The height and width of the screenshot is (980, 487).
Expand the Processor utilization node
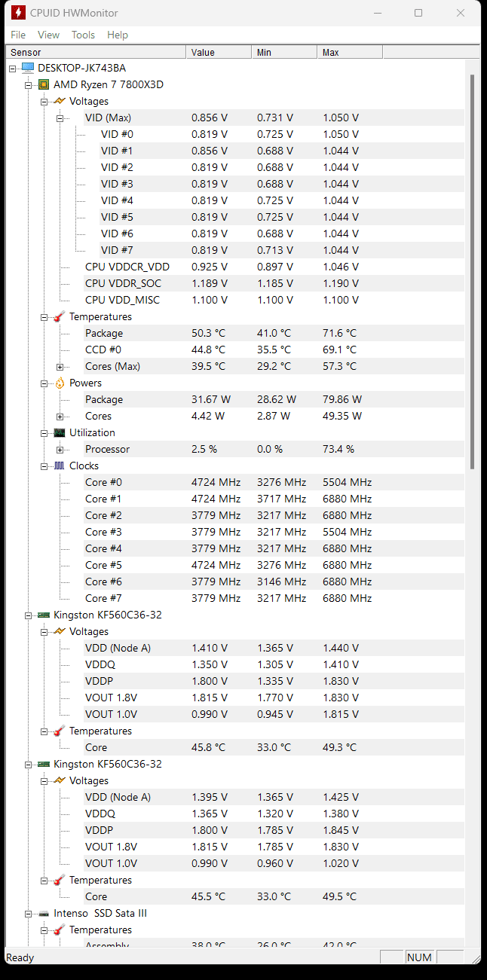pyautogui.click(x=60, y=449)
